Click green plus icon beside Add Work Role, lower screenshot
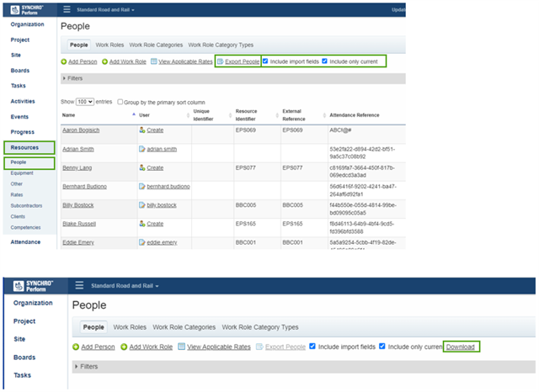 pyautogui.click(x=124, y=347)
